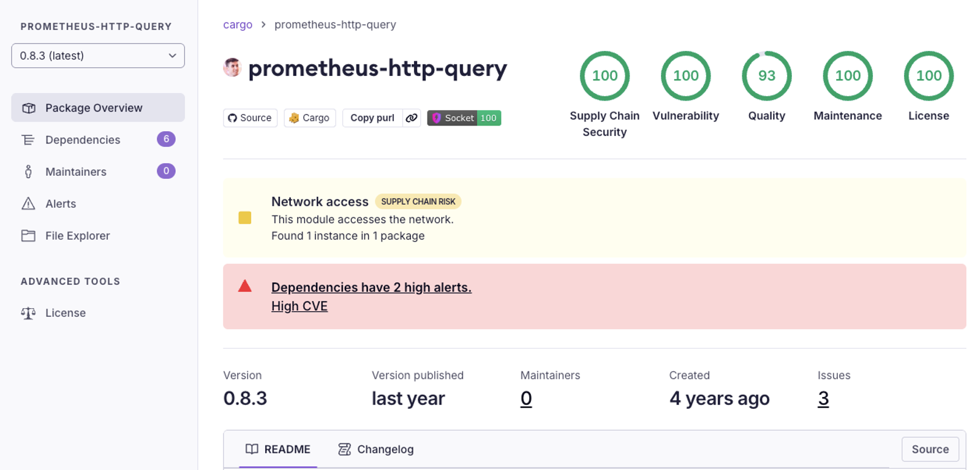The width and height of the screenshot is (980, 470).
Task: Click the yellow square Network access severity icon
Action: (245, 218)
